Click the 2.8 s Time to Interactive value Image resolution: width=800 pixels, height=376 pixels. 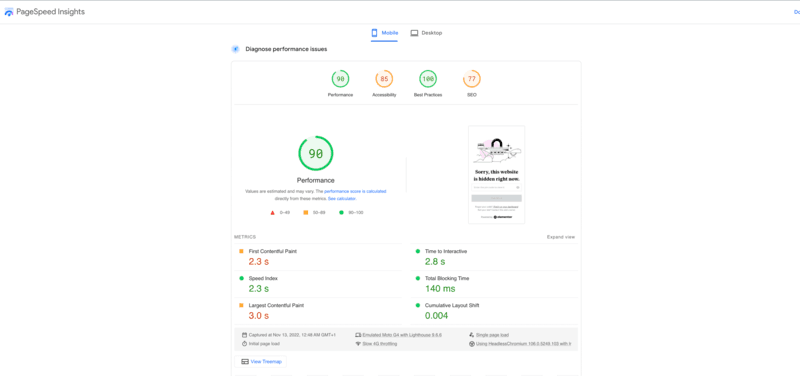[x=435, y=262]
